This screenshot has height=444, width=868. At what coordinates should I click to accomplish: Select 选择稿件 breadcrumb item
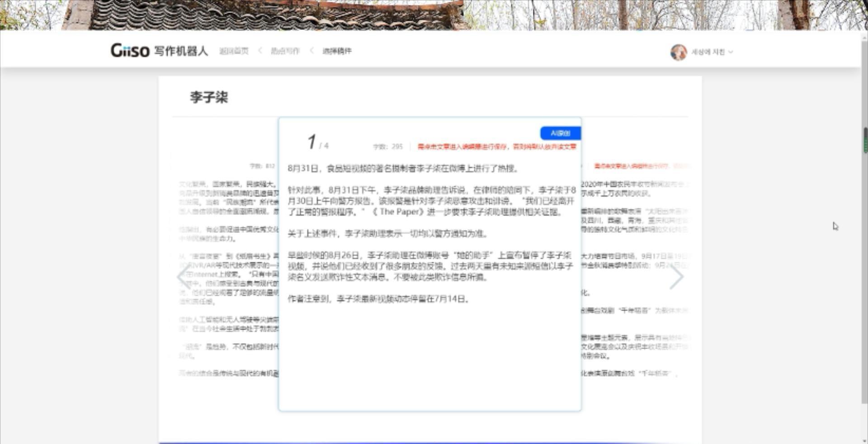337,51
